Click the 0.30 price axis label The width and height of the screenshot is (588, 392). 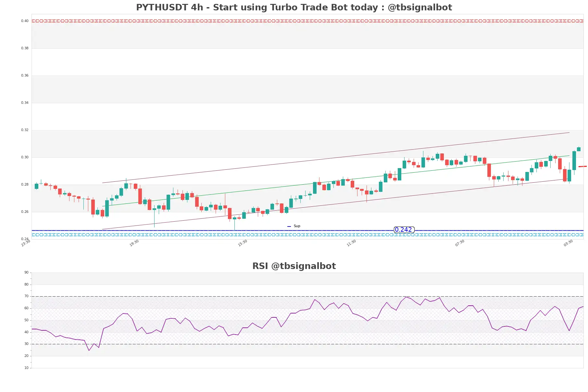25,157
